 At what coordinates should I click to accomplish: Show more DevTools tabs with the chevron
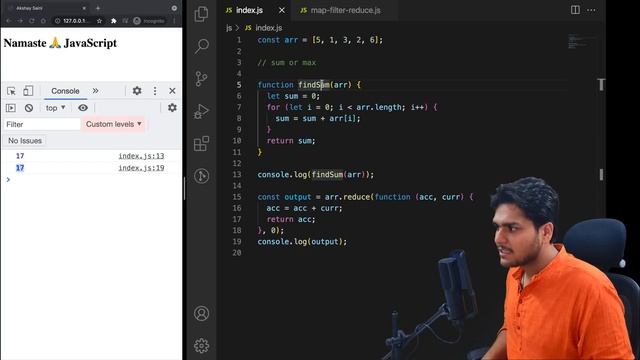[x=96, y=91]
